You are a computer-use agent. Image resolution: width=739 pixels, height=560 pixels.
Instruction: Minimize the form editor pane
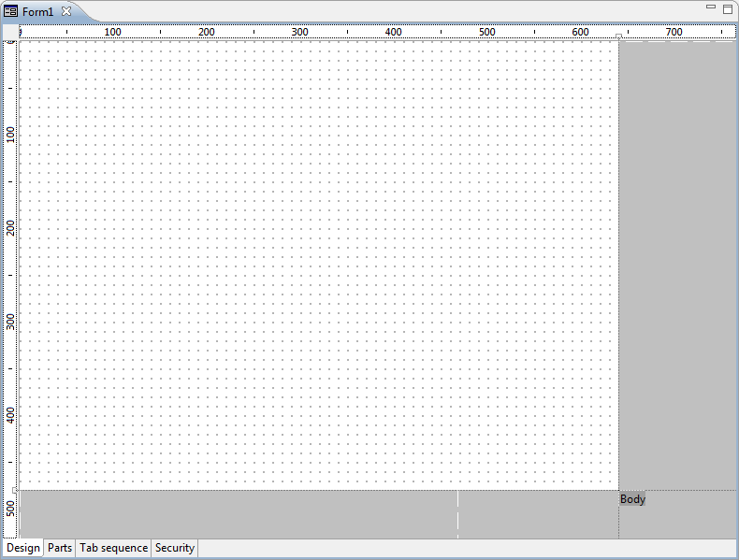coord(711,7)
